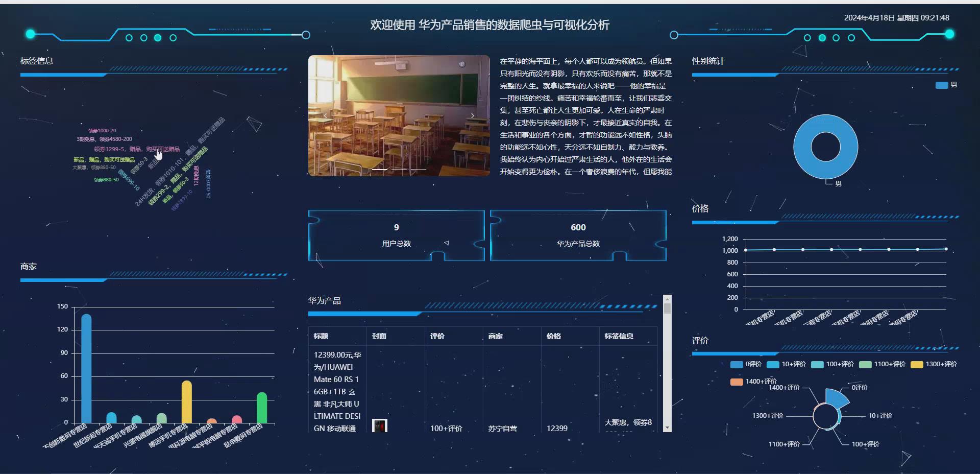The width and height of the screenshot is (980, 474).
Task: Click the 性别统计 panel heading
Action: (708, 61)
